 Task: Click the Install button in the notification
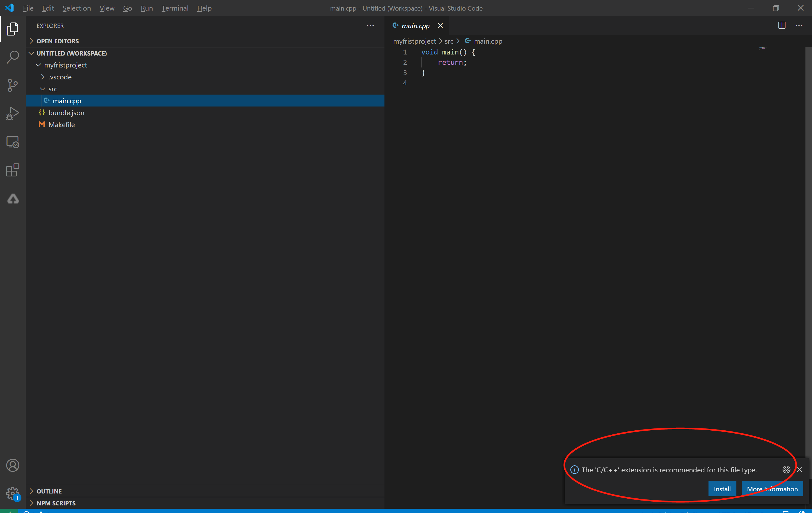(722, 489)
